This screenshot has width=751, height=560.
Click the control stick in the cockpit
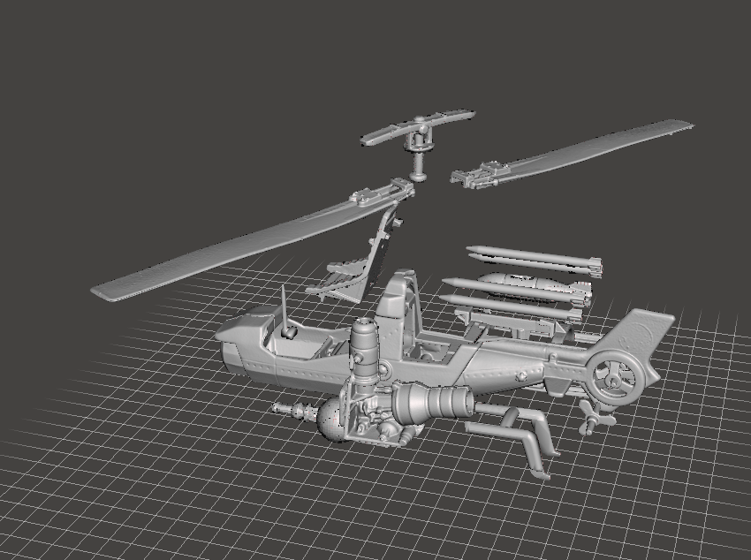tap(286, 314)
